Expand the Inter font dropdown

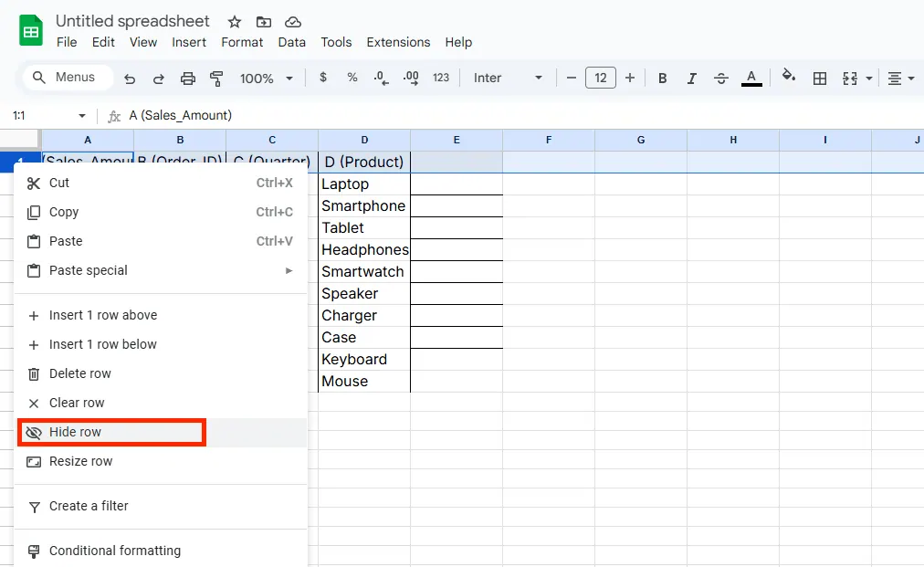point(508,79)
